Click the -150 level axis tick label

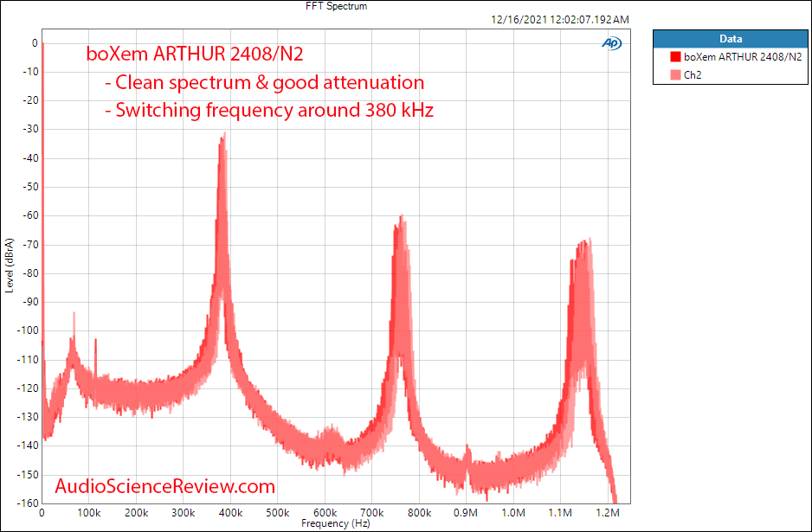click(x=27, y=474)
